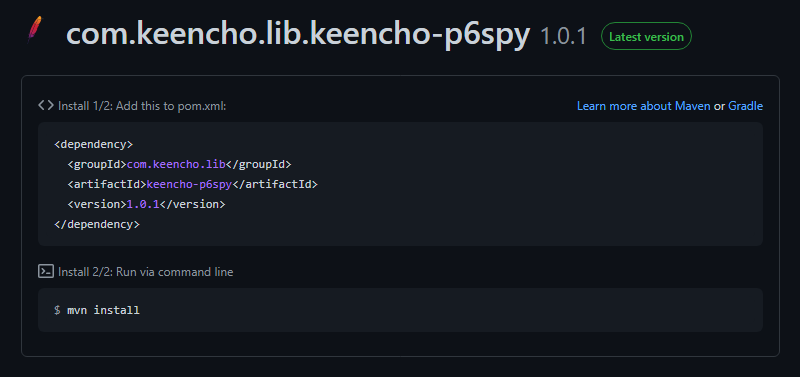Image resolution: width=800 pixels, height=377 pixels.
Task: Click the 1.0.1 version number beside the title
Action: 563,37
